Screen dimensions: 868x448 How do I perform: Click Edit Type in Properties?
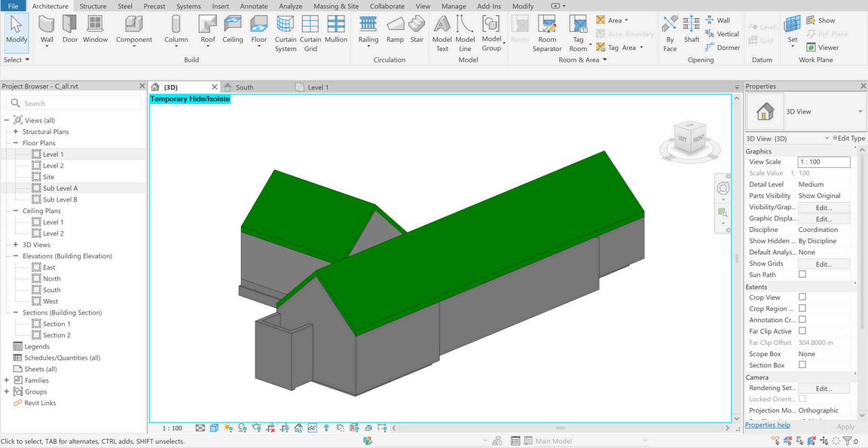pos(847,139)
